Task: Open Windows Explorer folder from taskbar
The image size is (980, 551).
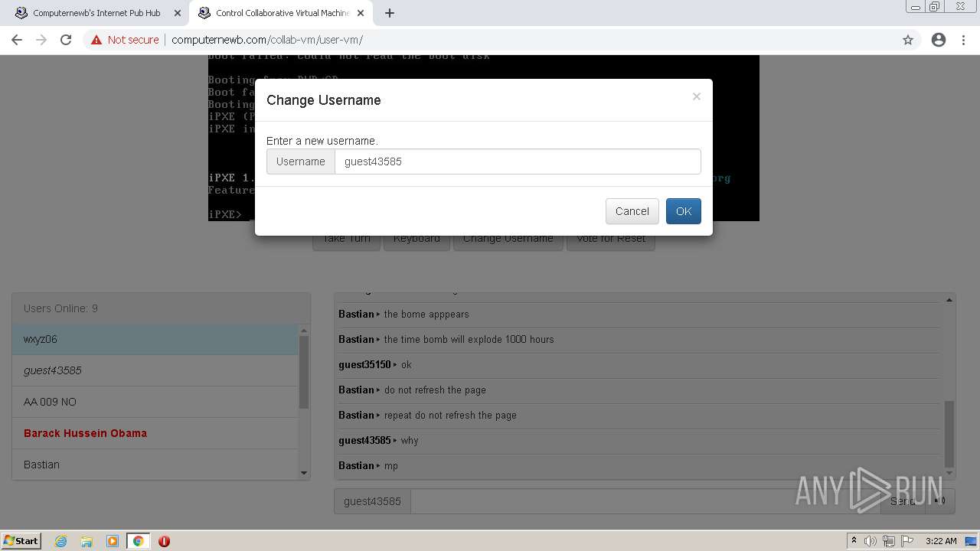Action: 87,541
